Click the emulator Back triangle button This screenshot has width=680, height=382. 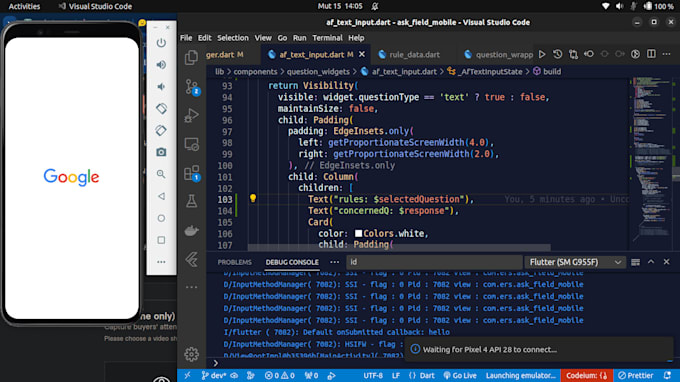pos(161,196)
